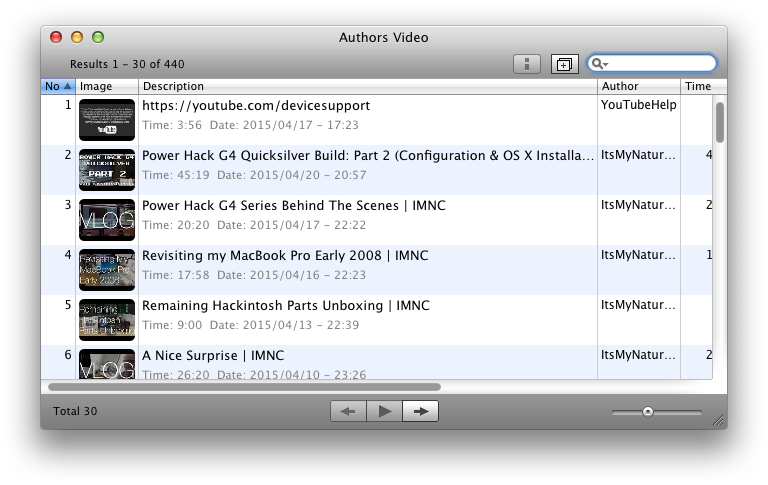Go to previous results page arrow
The height and width of the screenshot is (485, 768).
pyautogui.click(x=348, y=411)
